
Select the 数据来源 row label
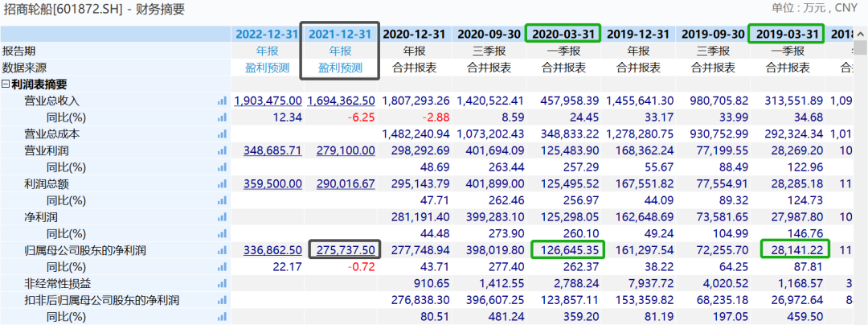click(x=24, y=68)
